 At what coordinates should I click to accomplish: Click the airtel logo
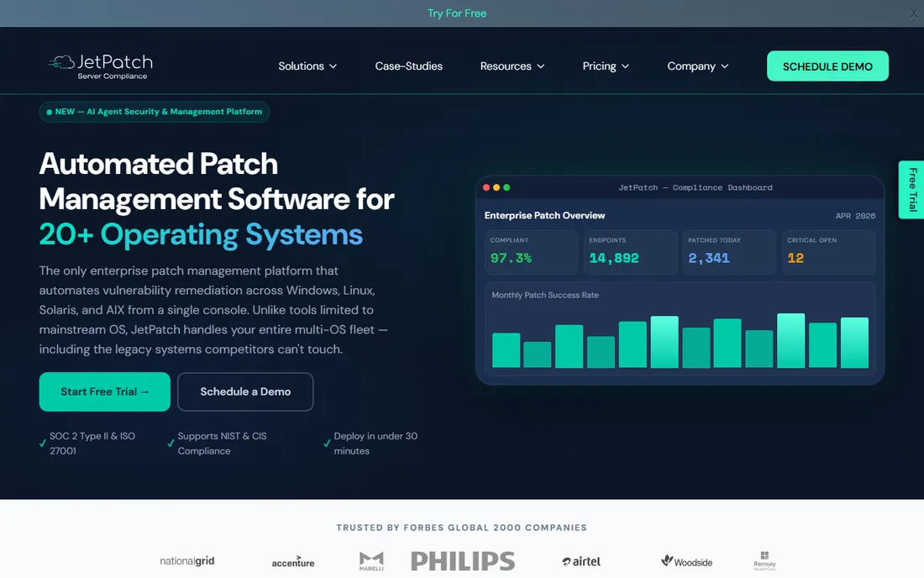tap(581, 561)
